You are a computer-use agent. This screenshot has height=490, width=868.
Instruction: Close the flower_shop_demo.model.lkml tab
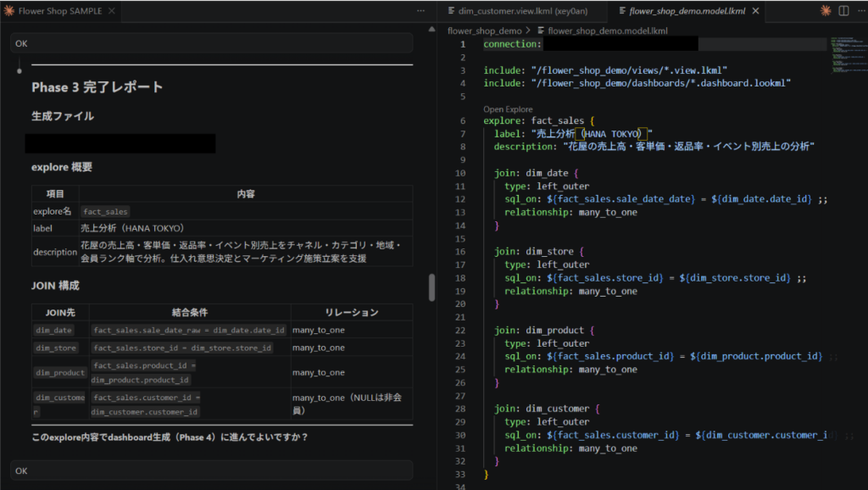tap(755, 11)
